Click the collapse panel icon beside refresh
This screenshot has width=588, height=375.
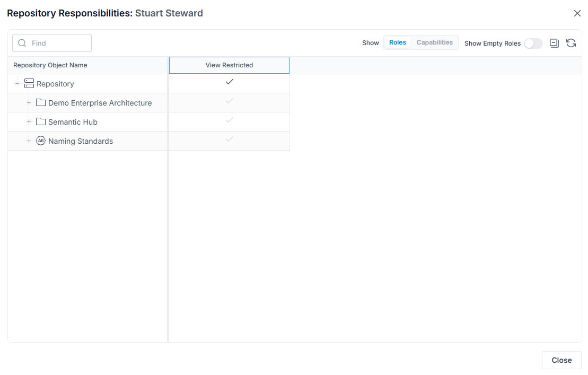[x=554, y=43]
